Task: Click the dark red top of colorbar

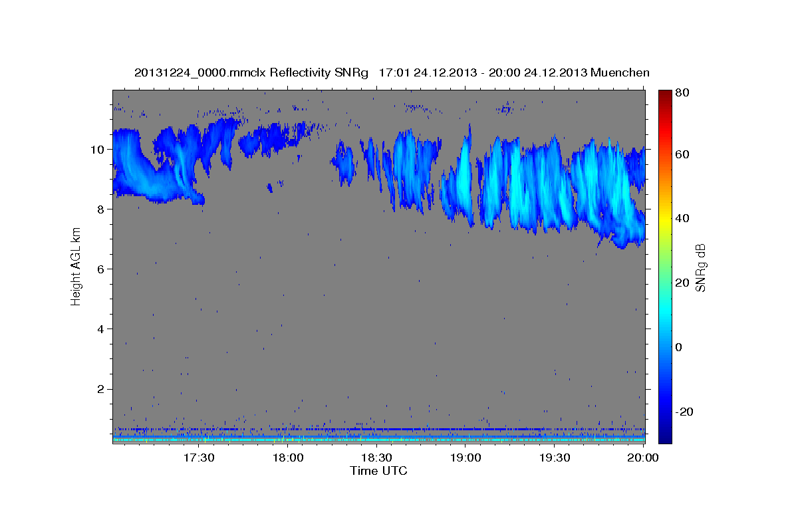Action: pos(665,94)
